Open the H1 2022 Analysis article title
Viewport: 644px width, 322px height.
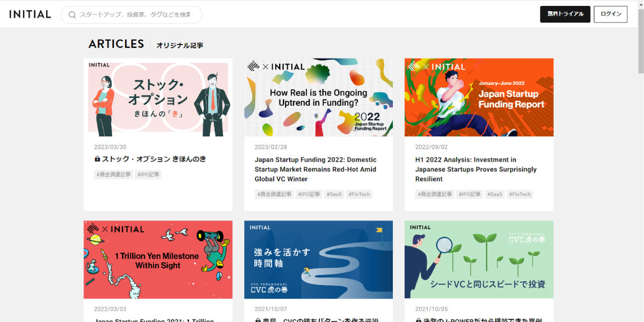[475, 169]
